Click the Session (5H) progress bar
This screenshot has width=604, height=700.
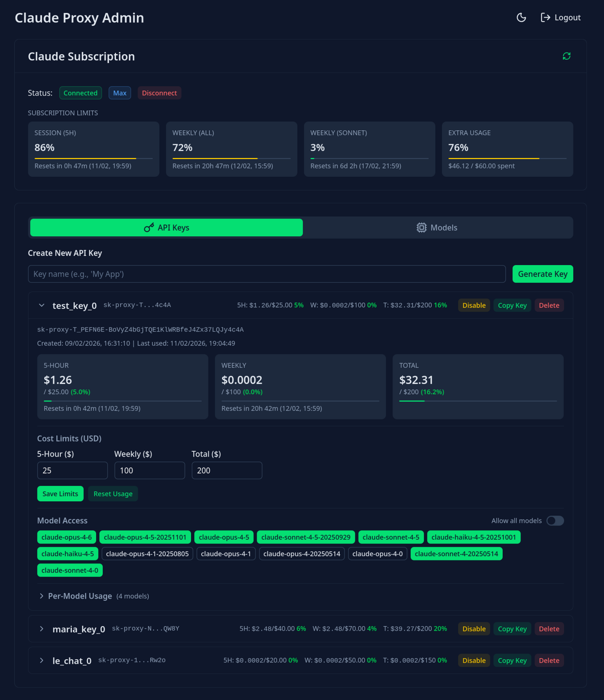coord(93,158)
